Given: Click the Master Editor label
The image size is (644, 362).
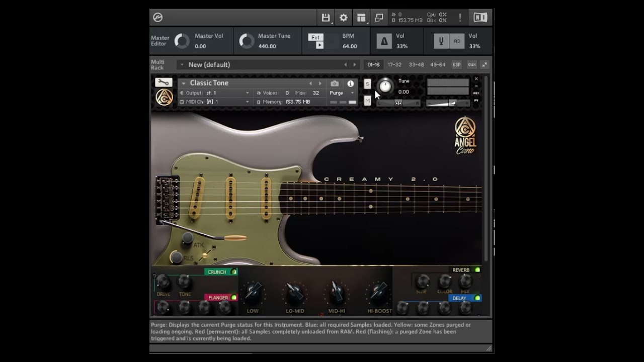Looking at the screenshot, I should 160,41.
